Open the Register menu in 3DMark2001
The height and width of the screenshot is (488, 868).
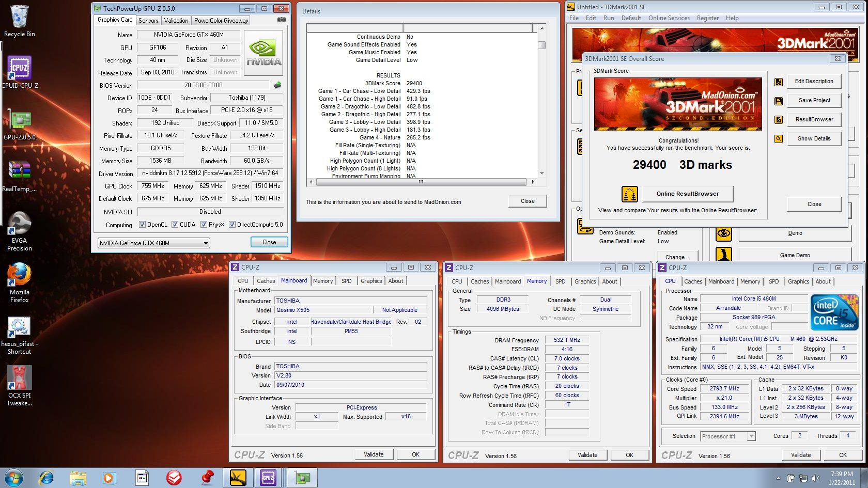pyautogui.click(x=707, y=18)
